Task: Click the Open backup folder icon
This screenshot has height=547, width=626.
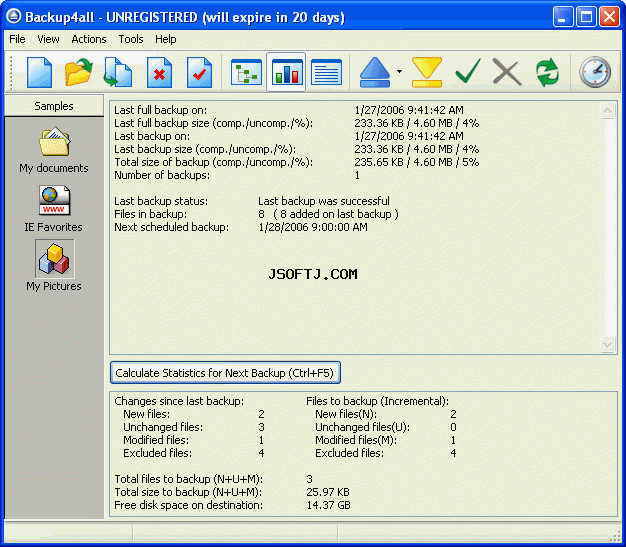Action: [79, 72]
